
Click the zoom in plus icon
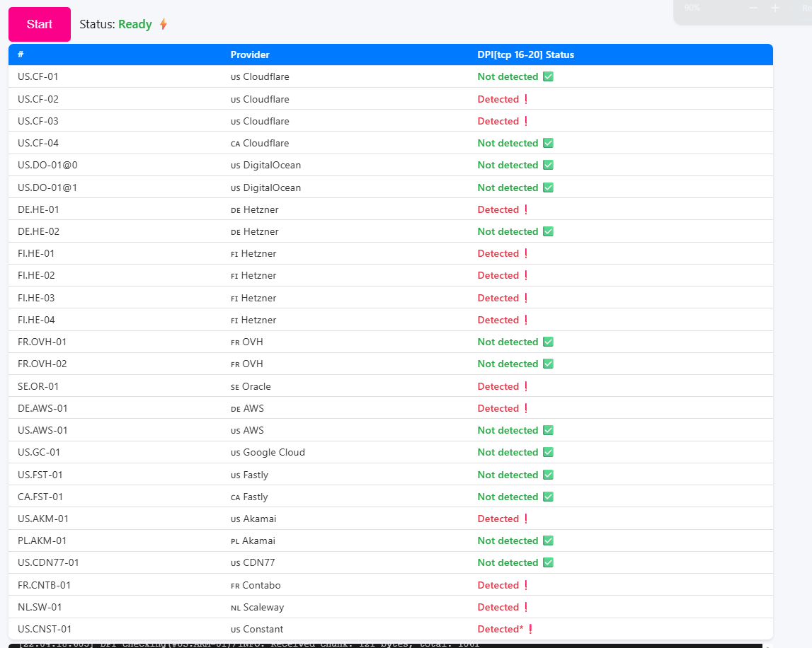click(x=774, y=8)
